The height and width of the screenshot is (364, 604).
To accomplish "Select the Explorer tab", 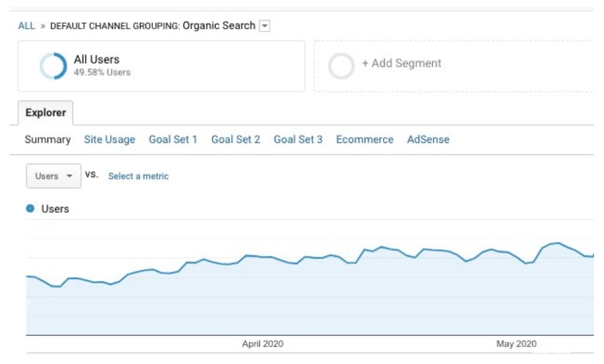I will pyautogui.click(x=46, y=113).
